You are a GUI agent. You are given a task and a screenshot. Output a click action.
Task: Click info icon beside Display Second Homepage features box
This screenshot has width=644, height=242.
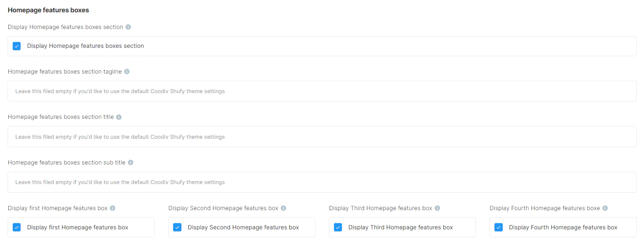pyautogui.click(x=284, y=208)
